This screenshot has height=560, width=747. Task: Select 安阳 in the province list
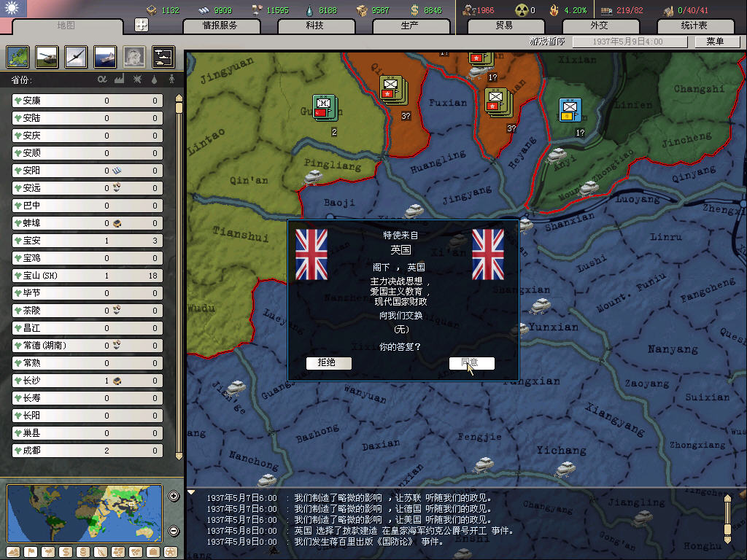click(x=88, y=171)
